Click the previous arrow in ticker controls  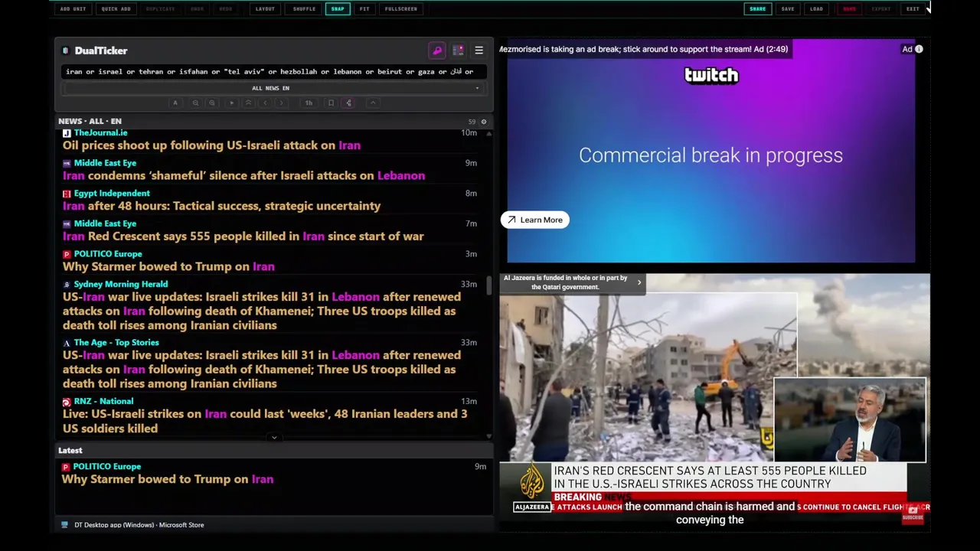point(265,103)
